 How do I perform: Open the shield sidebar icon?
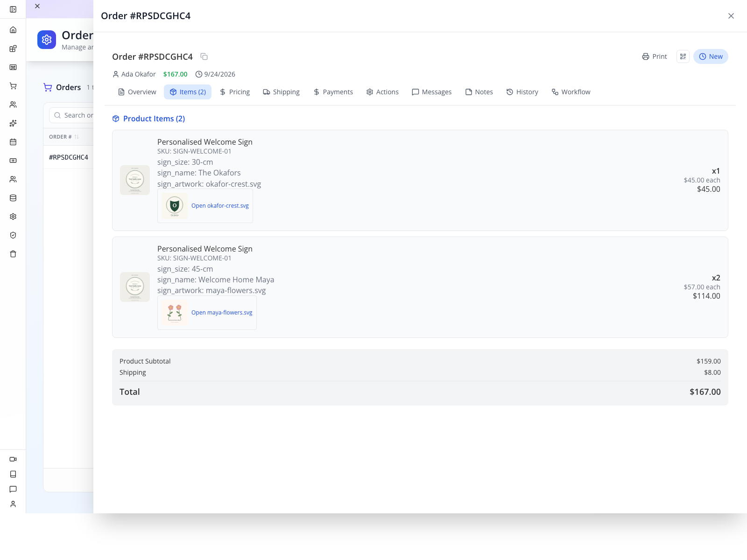[13, 235]
